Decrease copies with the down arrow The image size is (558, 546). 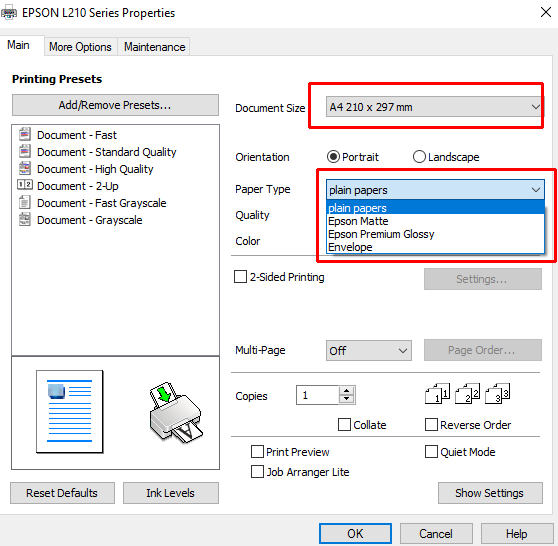346,399
